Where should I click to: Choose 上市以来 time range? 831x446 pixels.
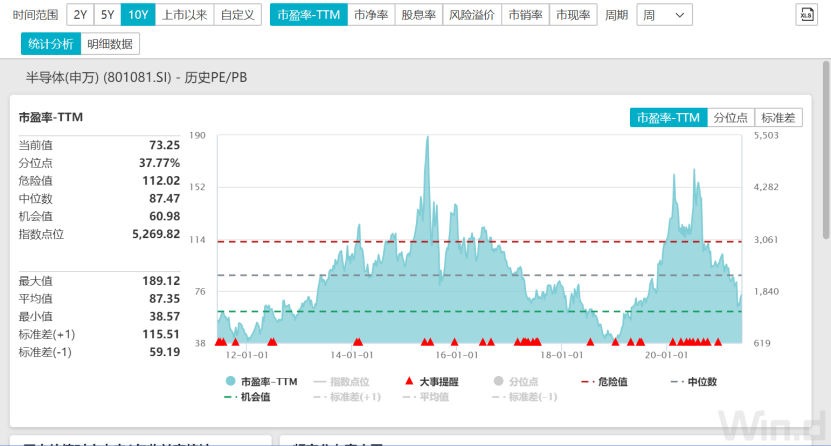point(183,15)
